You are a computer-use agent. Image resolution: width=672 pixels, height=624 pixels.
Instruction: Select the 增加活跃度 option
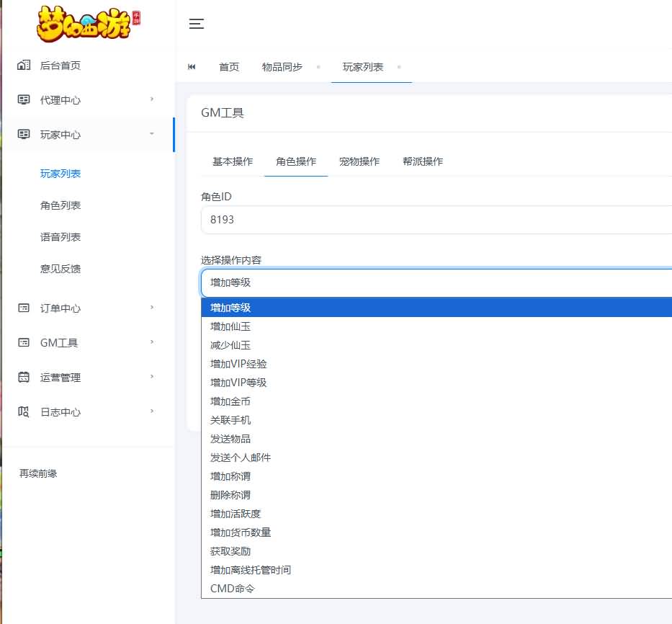(436, 514)
